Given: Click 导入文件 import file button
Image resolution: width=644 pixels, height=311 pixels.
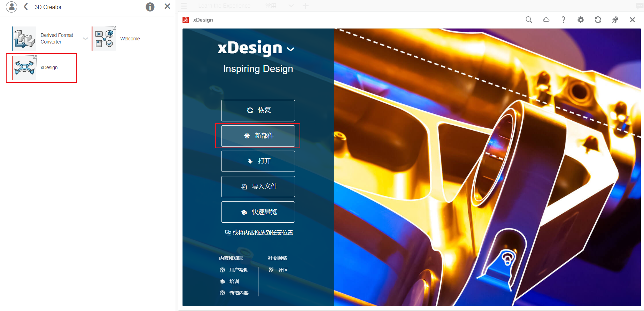Looking at the screenshot, I should tap(258, 187).
